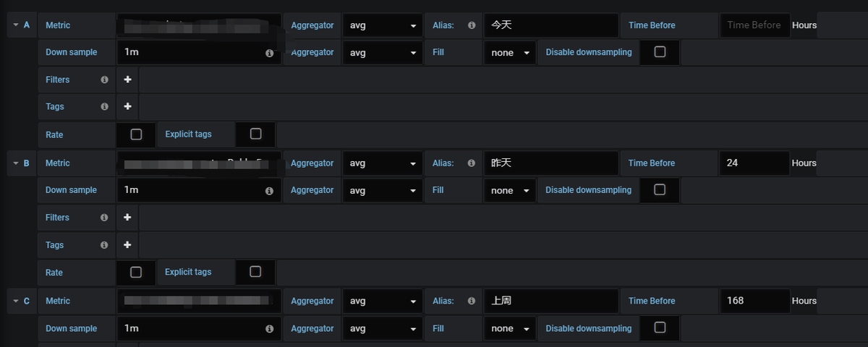Enable Rate checkbox in query A
This screenshot has height=347, width=868.
point(136,134)
